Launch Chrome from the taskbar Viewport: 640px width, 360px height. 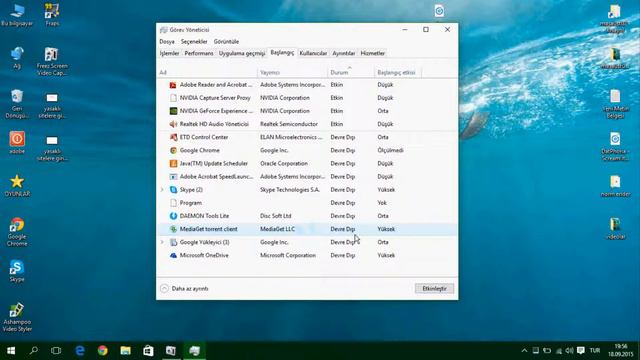click(102, 351)
